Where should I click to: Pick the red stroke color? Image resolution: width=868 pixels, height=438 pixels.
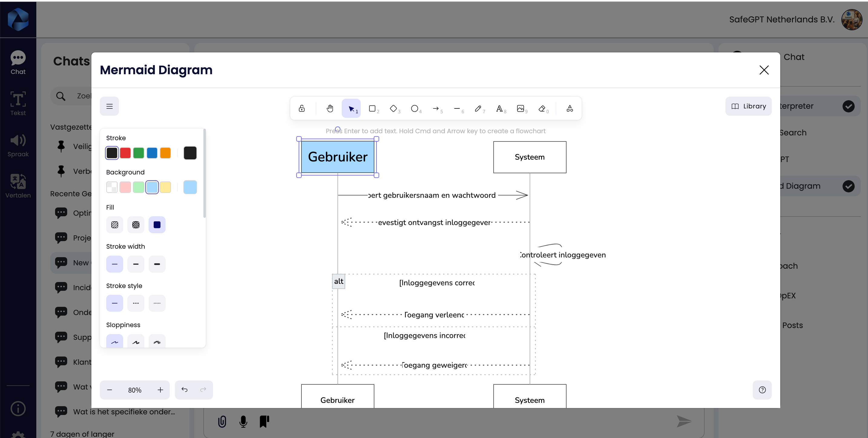(125, 153)
